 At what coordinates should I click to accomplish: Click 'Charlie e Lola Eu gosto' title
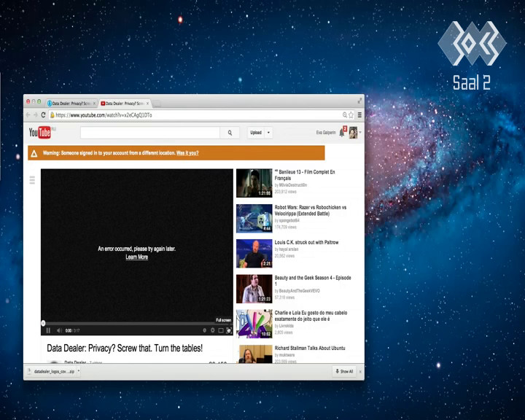pos(311,316)
